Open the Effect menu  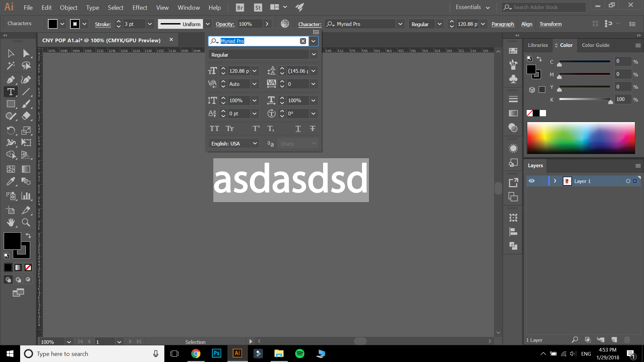click(140, 7)
